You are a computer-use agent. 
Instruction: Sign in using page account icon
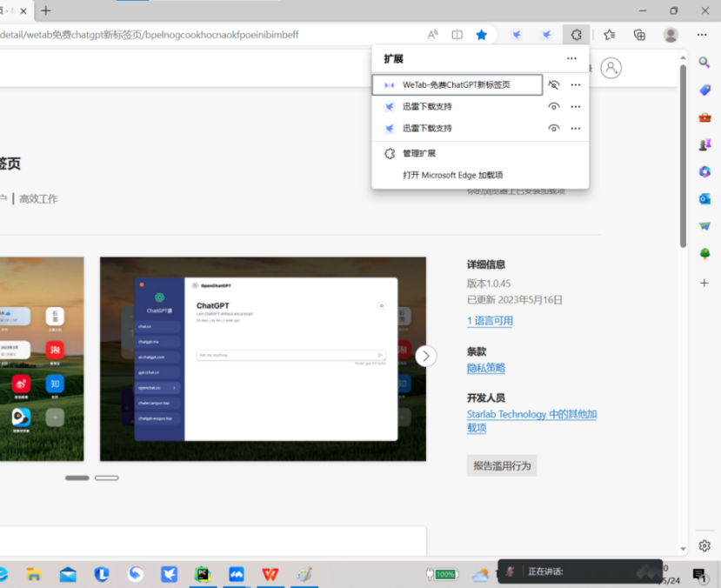click(x=611, y=68)
